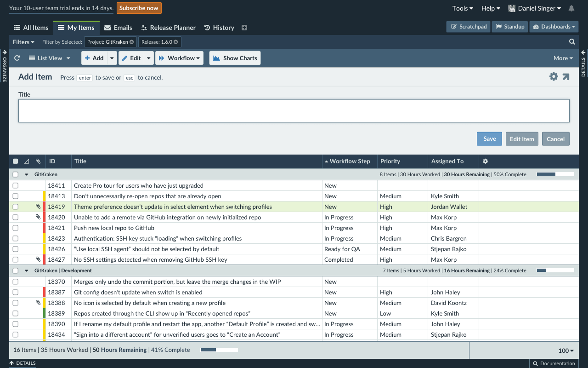This screenshot has height=368, width=588.
Task: Open the Workflow dropdown
Action: click(179, 58)
